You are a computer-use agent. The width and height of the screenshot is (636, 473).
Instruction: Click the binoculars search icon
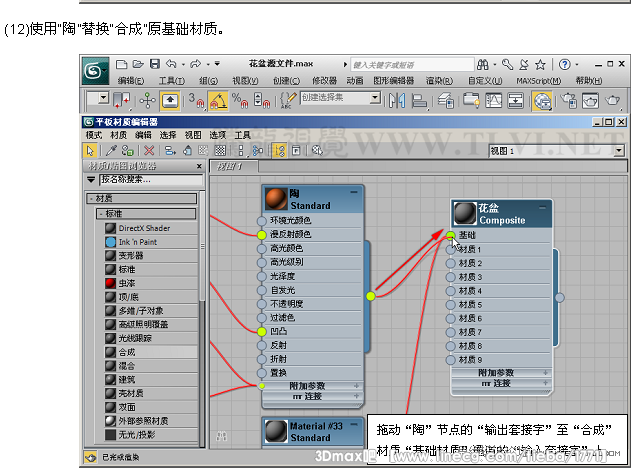pyautogui.click(x=483, y=64)
